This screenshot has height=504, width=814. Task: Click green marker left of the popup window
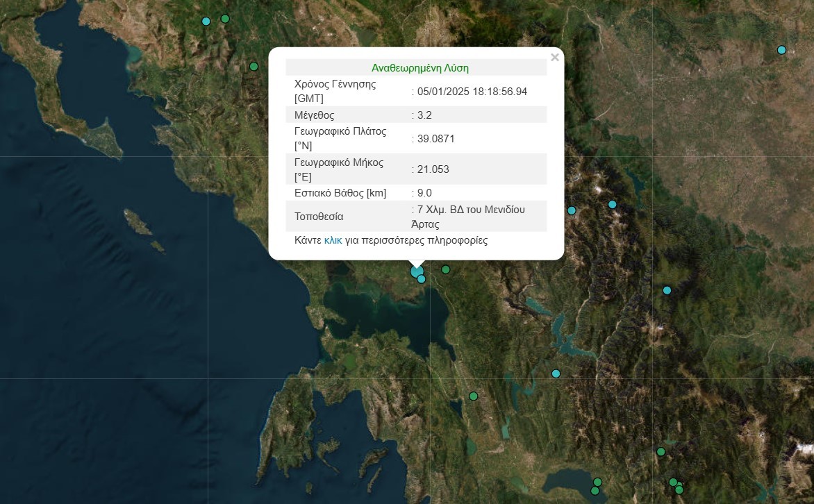tap(254, 67)
